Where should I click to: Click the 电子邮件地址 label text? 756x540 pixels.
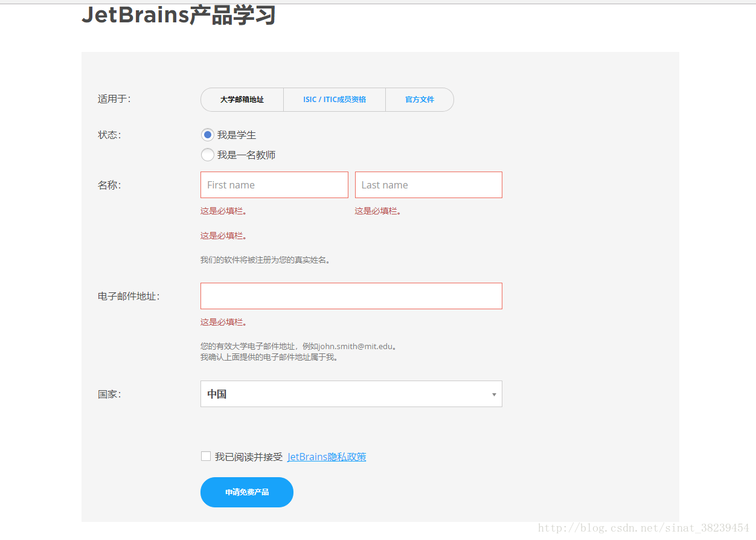tap(129, 296)
